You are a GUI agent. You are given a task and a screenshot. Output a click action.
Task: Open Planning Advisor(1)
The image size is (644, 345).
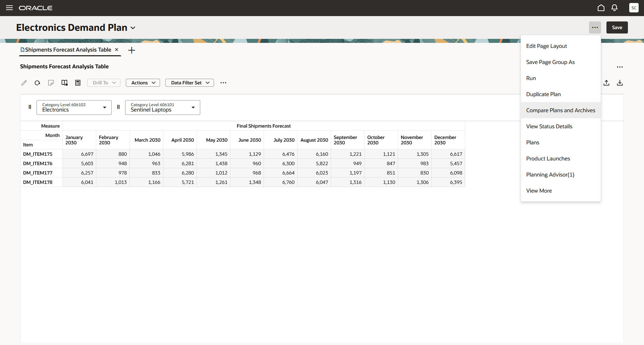pos(561,175)
